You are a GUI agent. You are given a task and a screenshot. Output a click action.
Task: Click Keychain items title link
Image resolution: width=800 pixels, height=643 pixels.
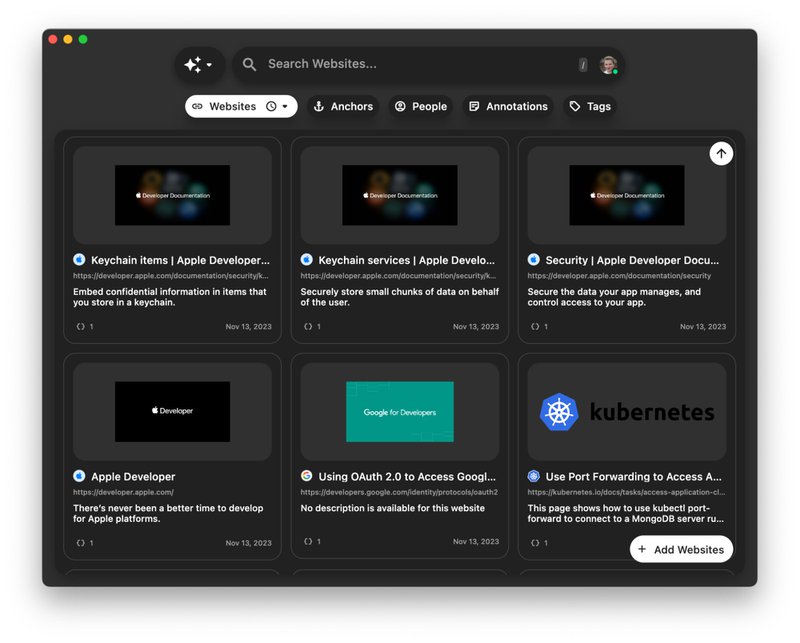point(180,260)
